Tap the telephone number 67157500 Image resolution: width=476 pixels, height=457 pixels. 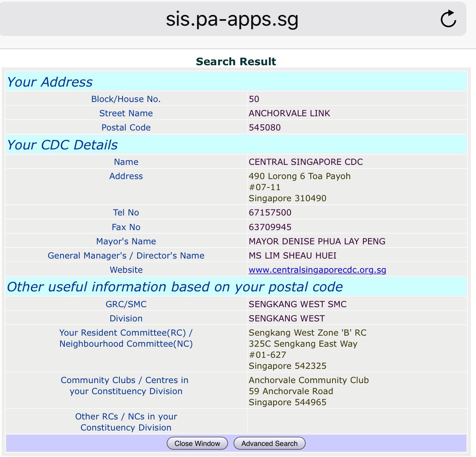[270, 213]
